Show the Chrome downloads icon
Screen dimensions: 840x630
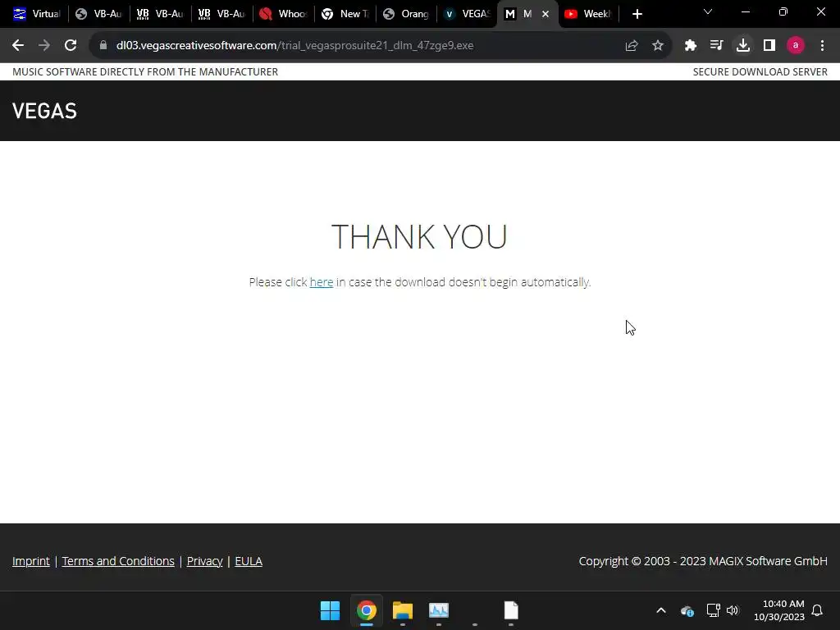[743, 46]
